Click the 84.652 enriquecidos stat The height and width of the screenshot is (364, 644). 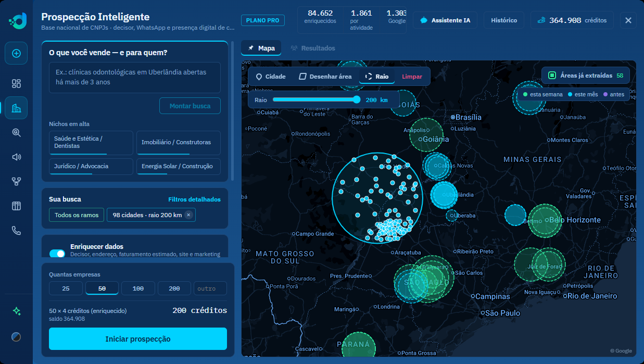(320, 17)
